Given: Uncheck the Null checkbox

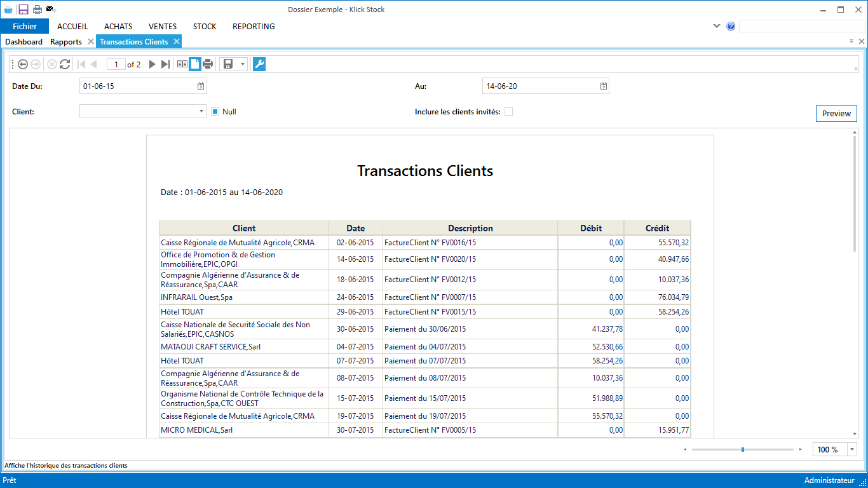Looking at the screenshot, I should coord(215,112).
